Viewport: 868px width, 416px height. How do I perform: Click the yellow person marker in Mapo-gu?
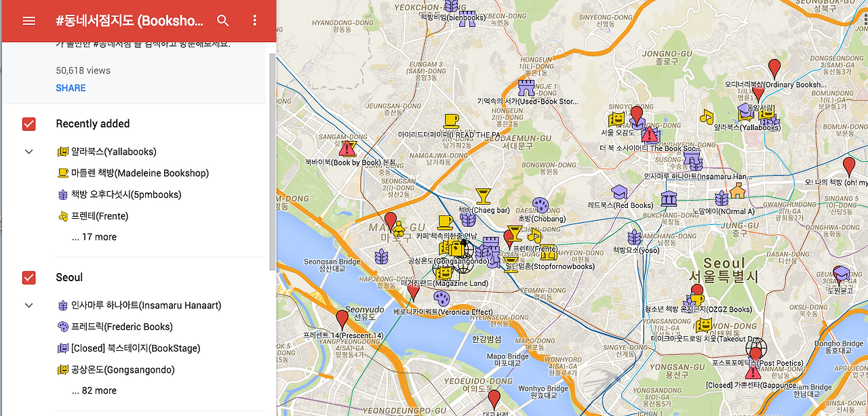tap(399, 228)
